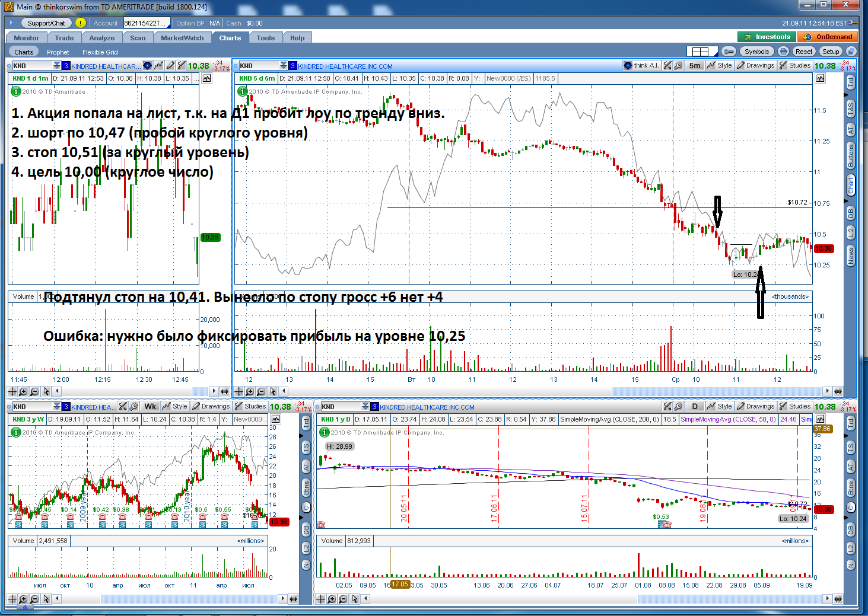Zoom in on the top-left 1m chart
This screenshot has width=868, height=616.
click(23, 391)
